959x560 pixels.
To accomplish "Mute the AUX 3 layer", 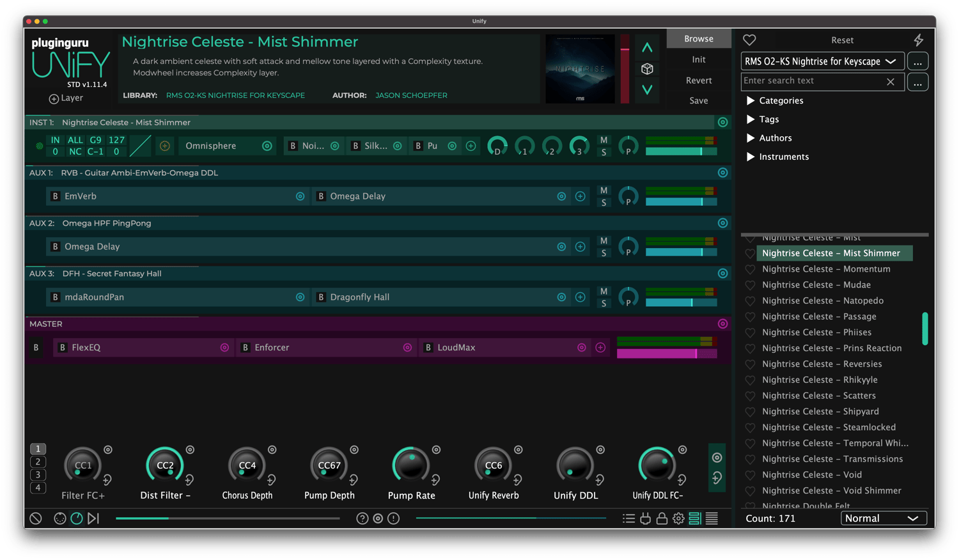I will point(604,292).
